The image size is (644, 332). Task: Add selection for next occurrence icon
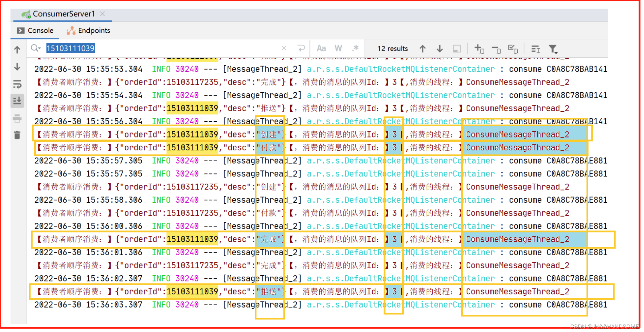tap(479, 49)
